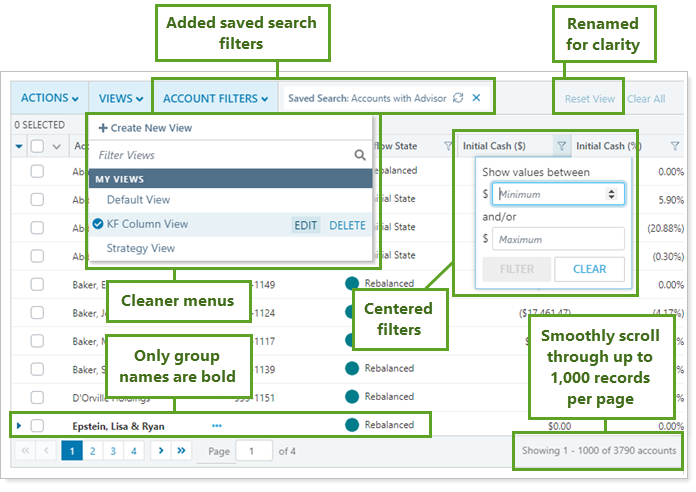Image resolution: width=696 pixels, height=492 pixels.
Task: Open the Account Filters dropdown
Action: [x=215, y=98]
